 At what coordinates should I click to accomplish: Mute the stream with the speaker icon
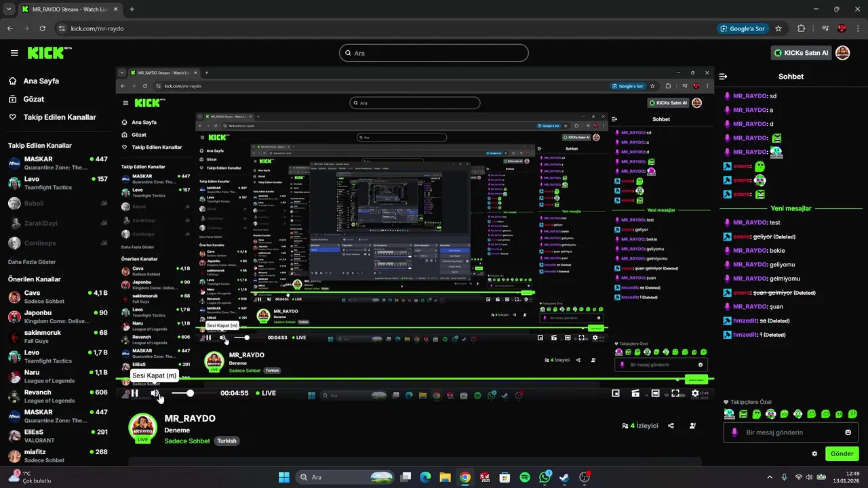pos(155,393)
